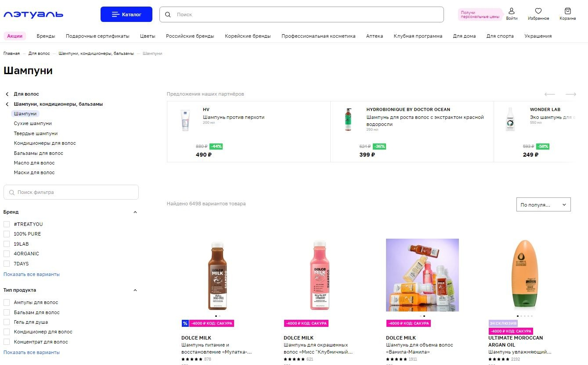
Task: Open the Избранное heart icon
Action: [538, 11]
